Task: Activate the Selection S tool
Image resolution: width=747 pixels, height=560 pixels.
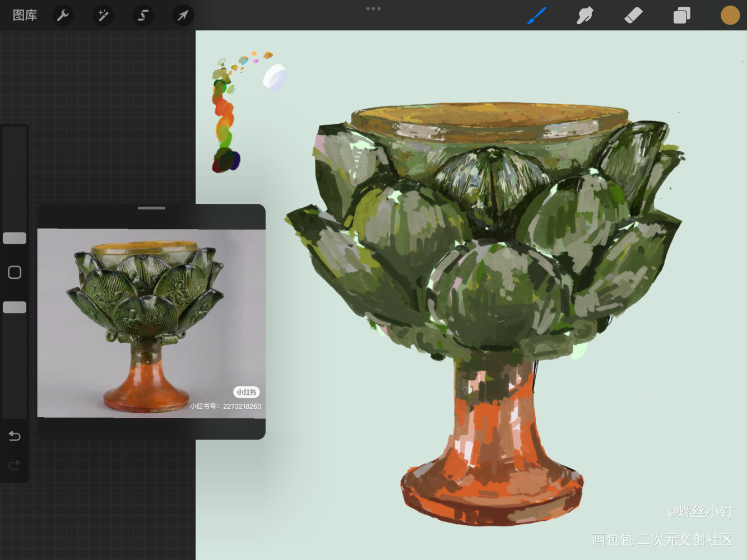Action: point(143,15)
